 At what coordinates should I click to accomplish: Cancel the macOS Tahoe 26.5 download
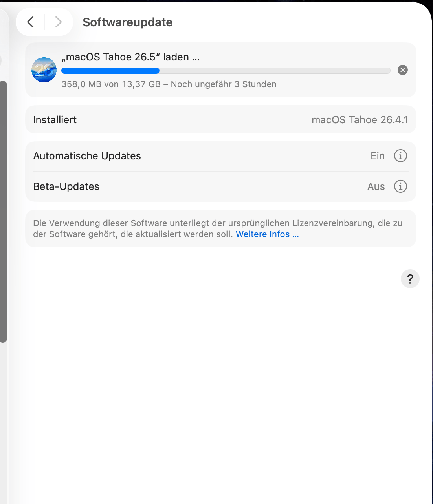click(x=403, y=70)
